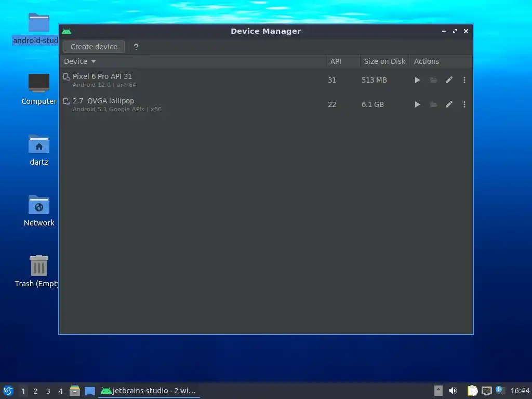
Task: Click the Create device button
Action: [x=94, y=47]
